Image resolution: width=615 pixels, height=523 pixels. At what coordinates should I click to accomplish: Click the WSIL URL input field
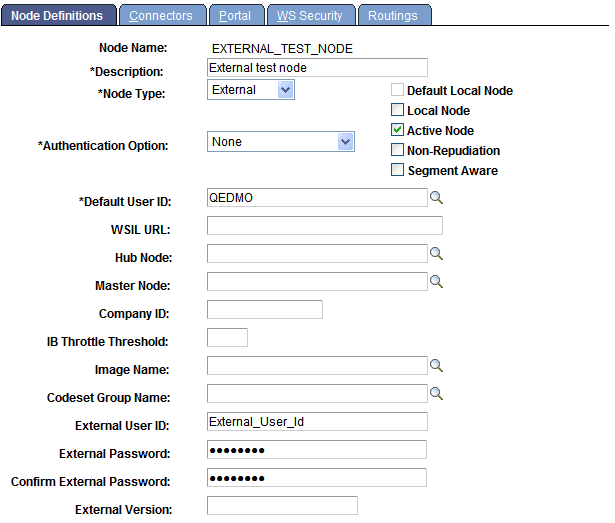point(325,226)
